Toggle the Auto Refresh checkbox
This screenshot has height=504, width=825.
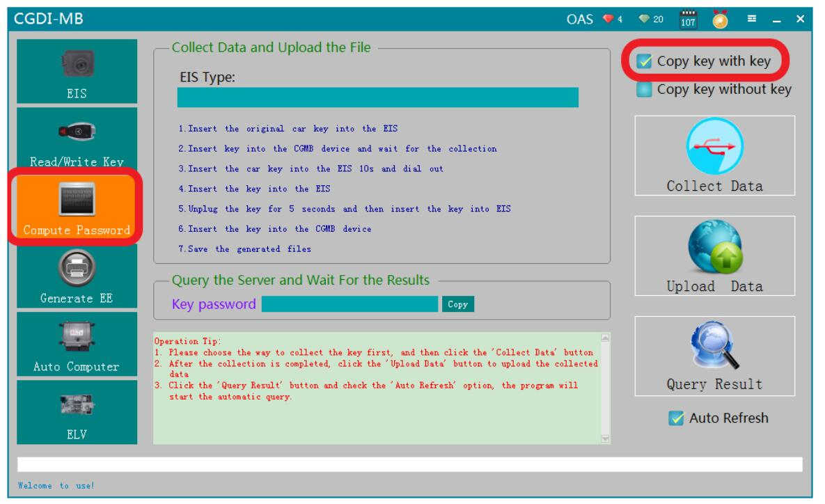[675, 418]
